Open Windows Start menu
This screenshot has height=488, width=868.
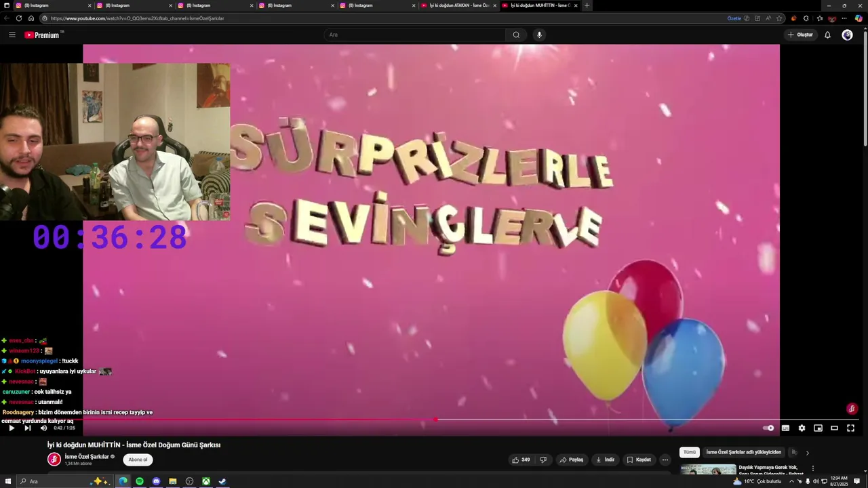[7, 481]
